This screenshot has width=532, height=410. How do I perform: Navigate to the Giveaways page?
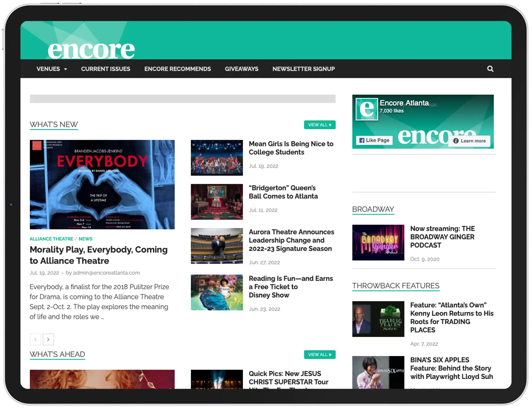[x=241, y=69]
